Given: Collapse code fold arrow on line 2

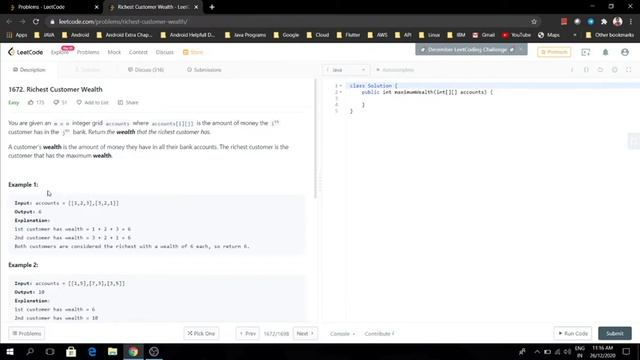Looking at the screenshot, I should [x=340, y=92].
